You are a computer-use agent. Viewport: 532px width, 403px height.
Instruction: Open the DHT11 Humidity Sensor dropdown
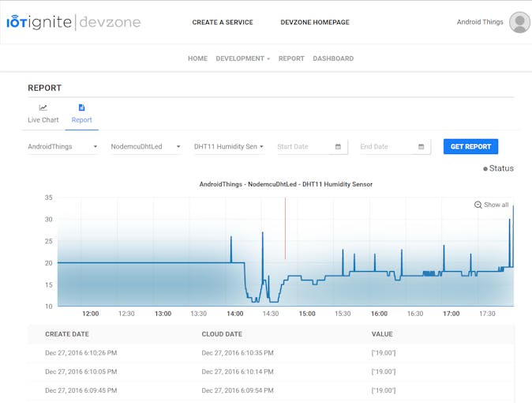[229, 147]
